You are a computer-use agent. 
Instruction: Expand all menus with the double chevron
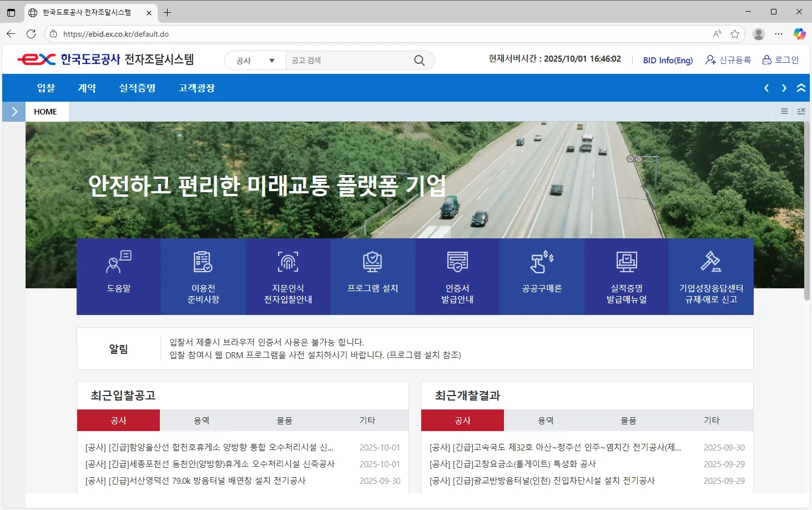coord(801,88)
